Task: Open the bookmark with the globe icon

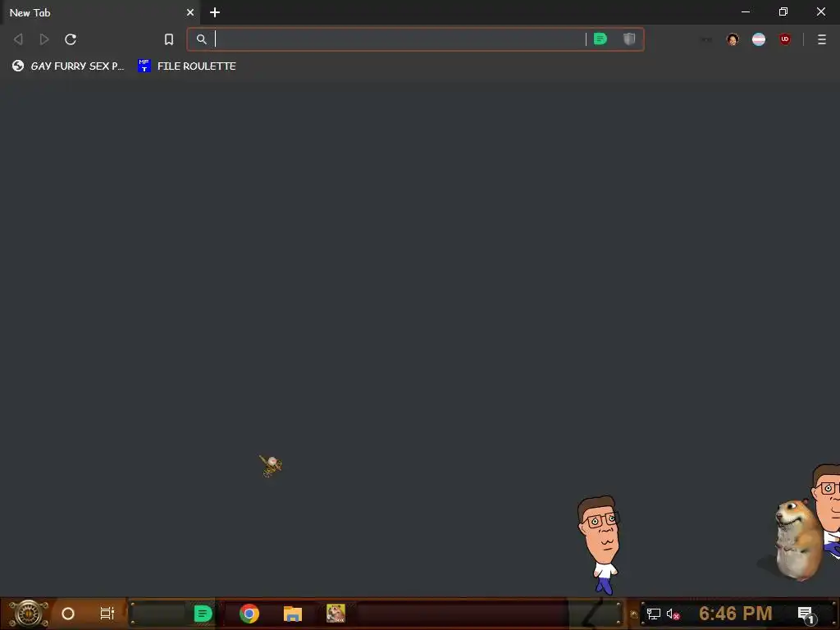Action: click(68, 66)
